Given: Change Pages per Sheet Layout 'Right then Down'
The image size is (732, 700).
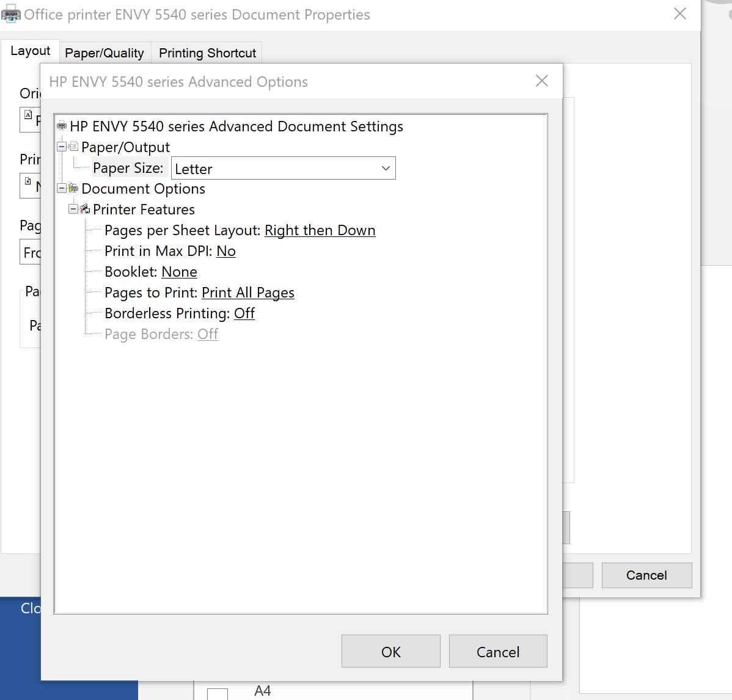Looking at the screenshot, I should click(320, 230).
